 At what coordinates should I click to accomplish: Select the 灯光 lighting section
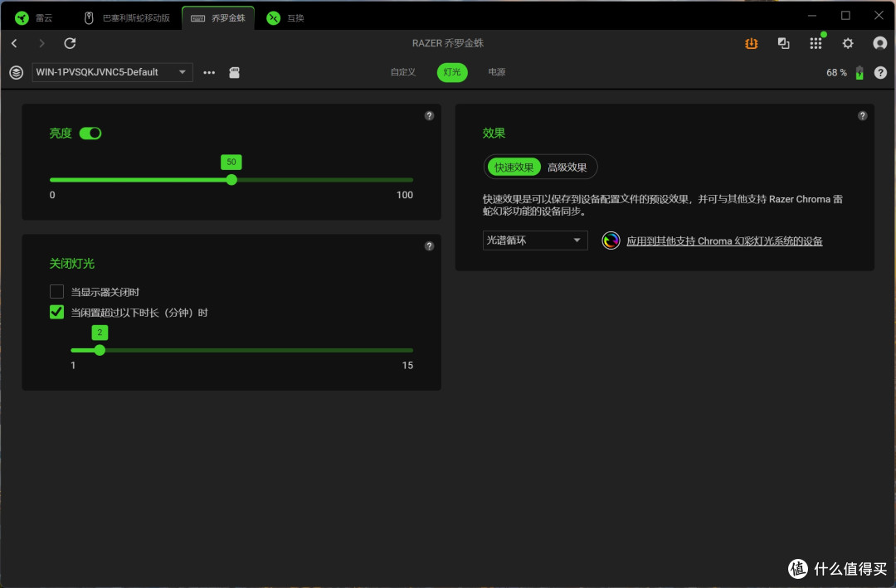point(452,72)
